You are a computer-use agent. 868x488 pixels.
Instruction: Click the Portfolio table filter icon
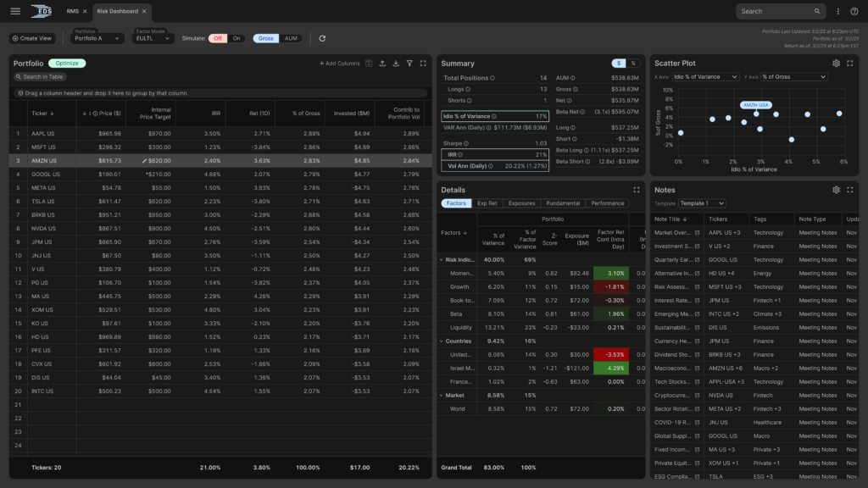click(409, 64)
